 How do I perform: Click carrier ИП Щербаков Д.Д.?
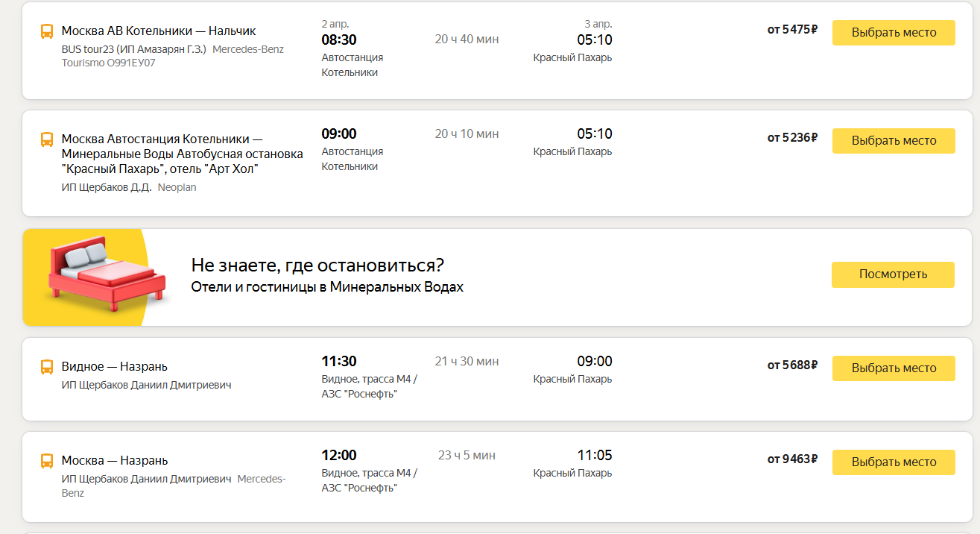click(107, 188)
